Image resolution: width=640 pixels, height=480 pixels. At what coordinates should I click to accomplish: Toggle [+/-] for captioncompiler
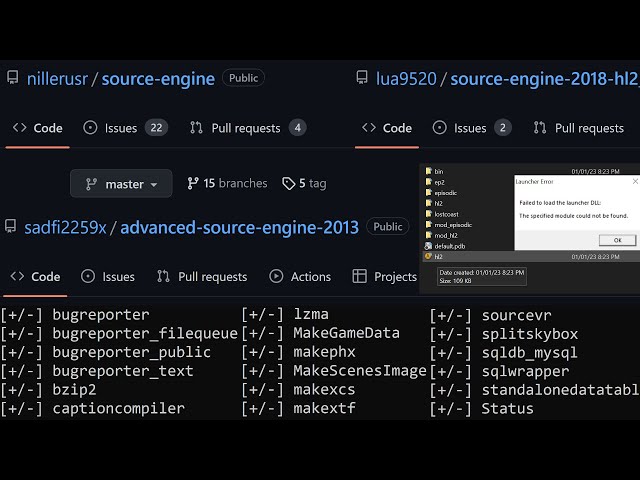point(21,409)
